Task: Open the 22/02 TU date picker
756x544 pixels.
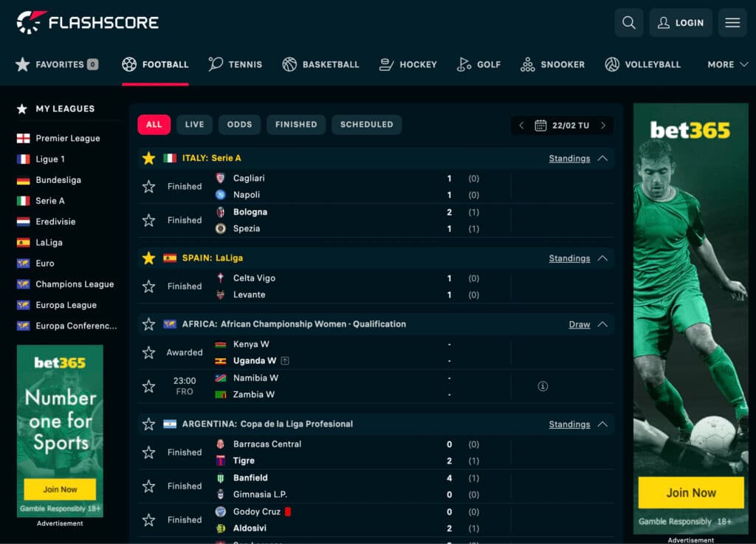Action: pyautogui.click(x=562, y=125)
